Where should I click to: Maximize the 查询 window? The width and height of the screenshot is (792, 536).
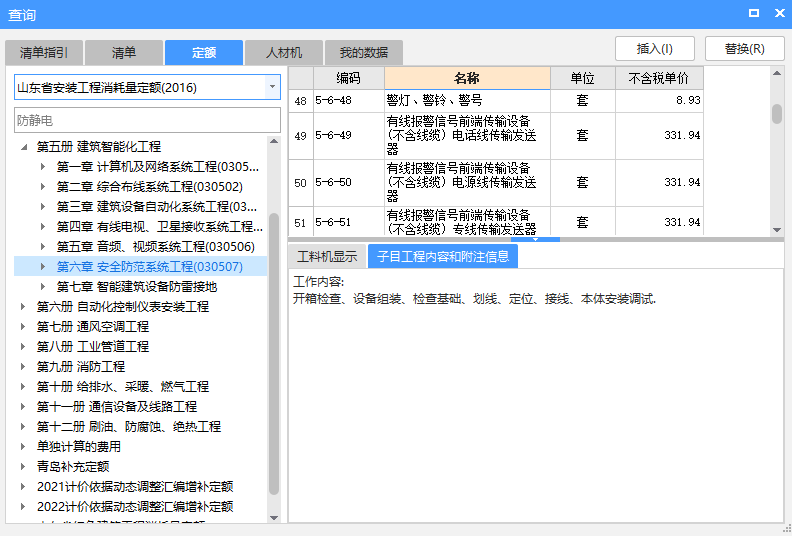(x=754, y=13)
